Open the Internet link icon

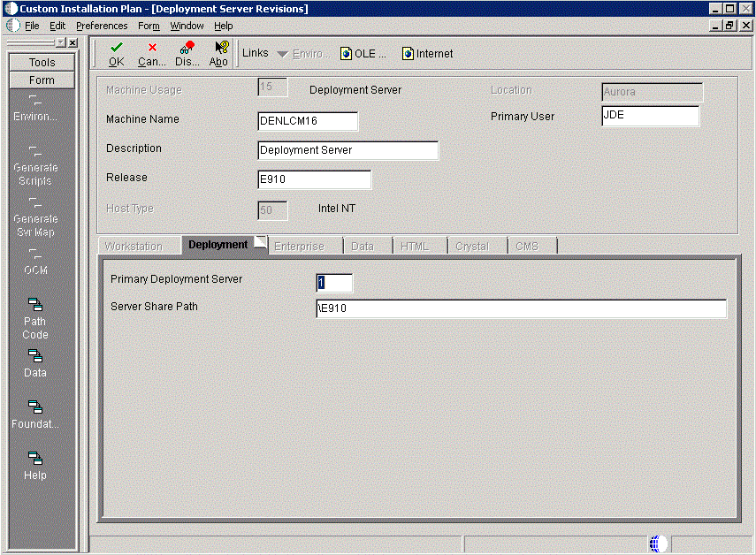(x=408, y=54)
